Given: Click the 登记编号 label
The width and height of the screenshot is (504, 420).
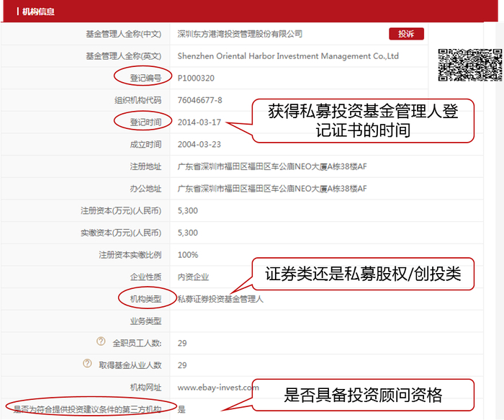Looking at the screenshot, I should click(145, 78).
